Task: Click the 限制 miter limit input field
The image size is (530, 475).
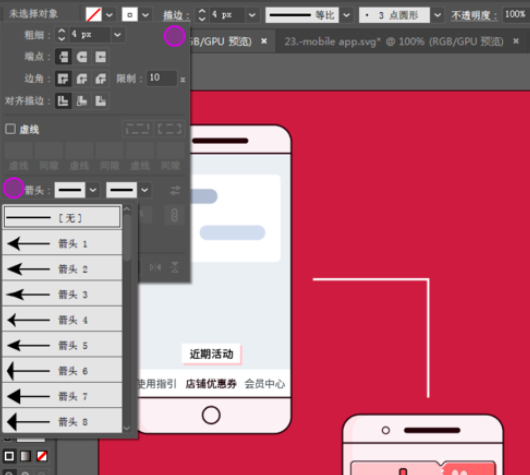Action: coord(162,78)
